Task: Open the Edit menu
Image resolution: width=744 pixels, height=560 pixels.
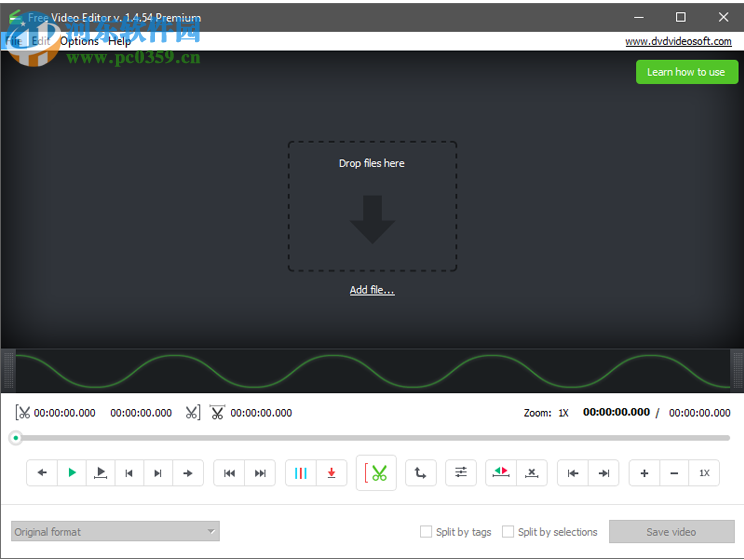Action: point(41,41)
